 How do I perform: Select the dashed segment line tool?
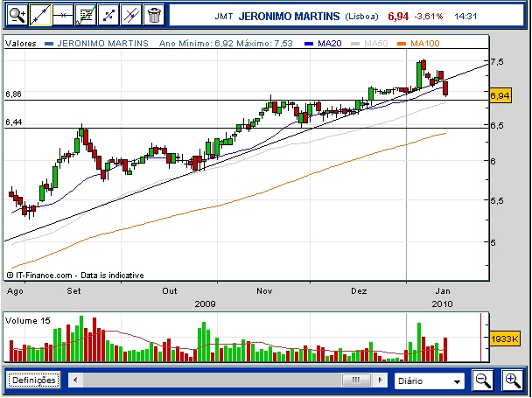click(108, 15)
